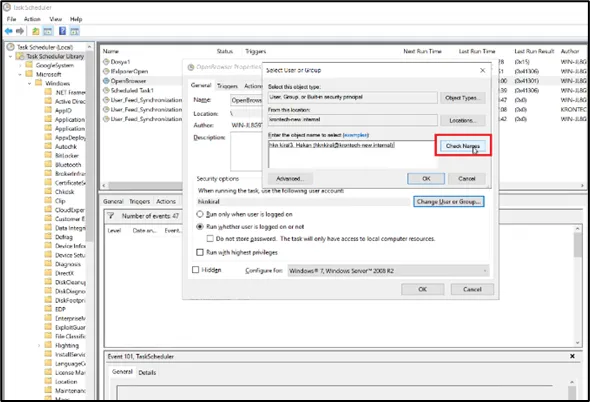Image resolution: width=590 pixels, height=402 pixels.
Task: Open the Configure for dropdown
Action: coord(388,271)
